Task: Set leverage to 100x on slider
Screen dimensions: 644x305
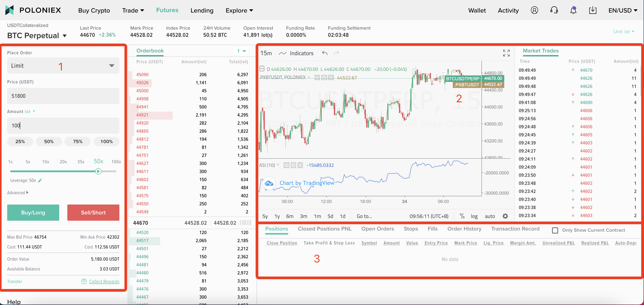Action: [116, 162]
